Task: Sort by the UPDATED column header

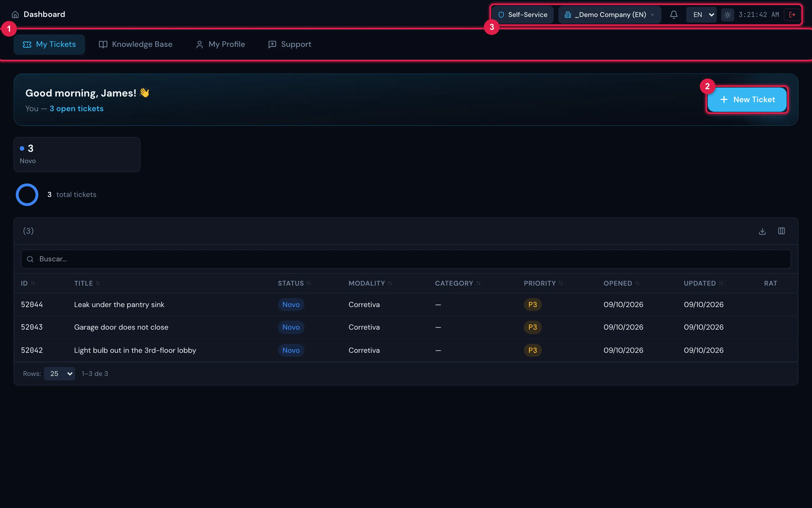Action: pyautogui.click(x=703, y=283)
